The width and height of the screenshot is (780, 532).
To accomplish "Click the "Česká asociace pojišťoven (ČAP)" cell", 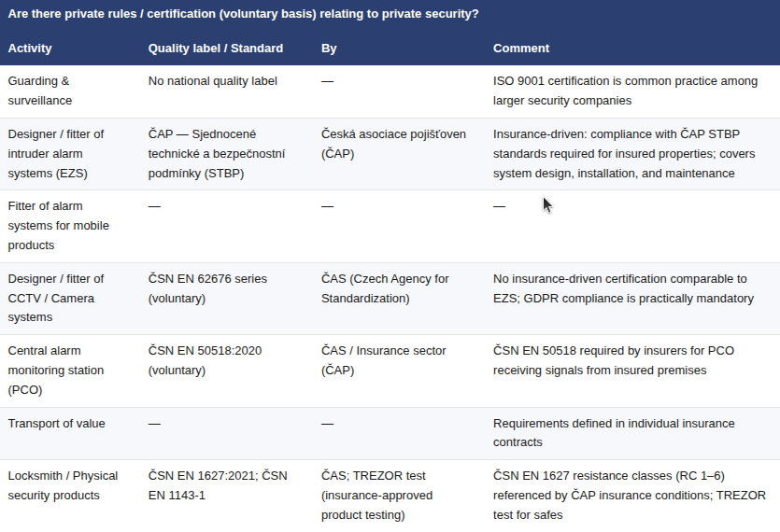I will 393,144.
